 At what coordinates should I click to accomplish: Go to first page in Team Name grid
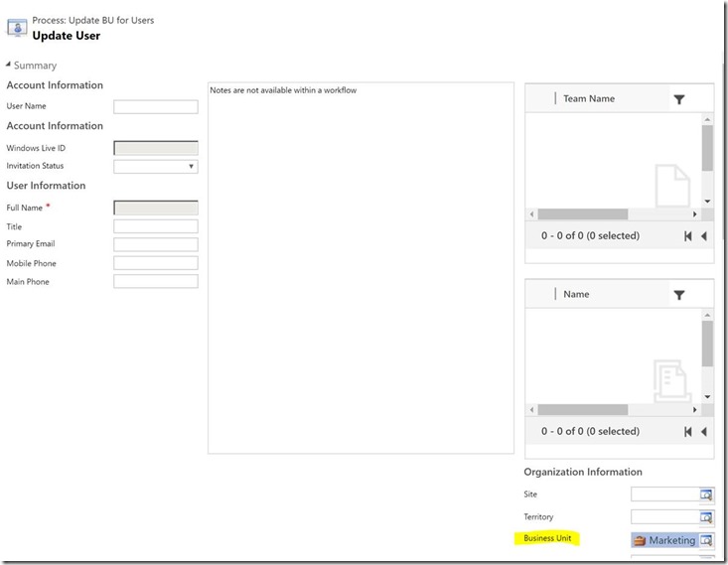687,236
